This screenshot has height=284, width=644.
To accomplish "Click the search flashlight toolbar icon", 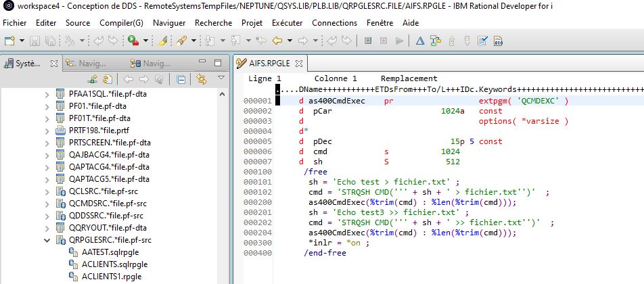I will (x=181, y=41).
